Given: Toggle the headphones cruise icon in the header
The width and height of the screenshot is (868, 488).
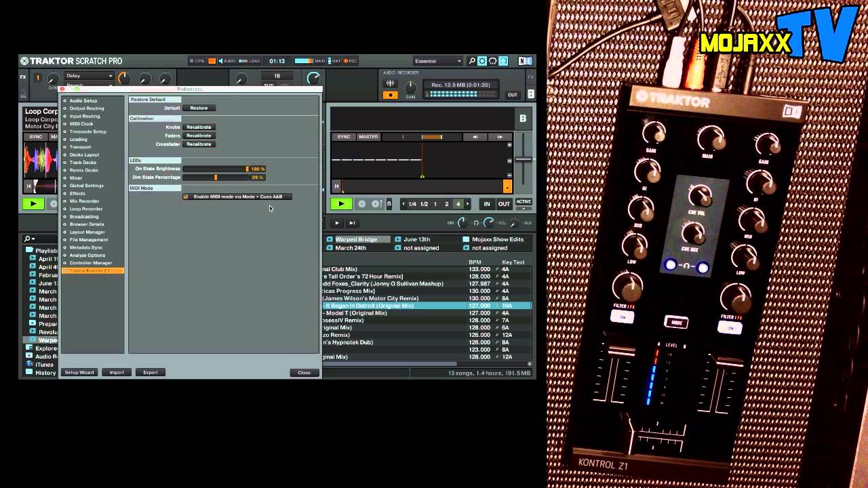Looking at the screenshot, I should (x=492, y=61).
